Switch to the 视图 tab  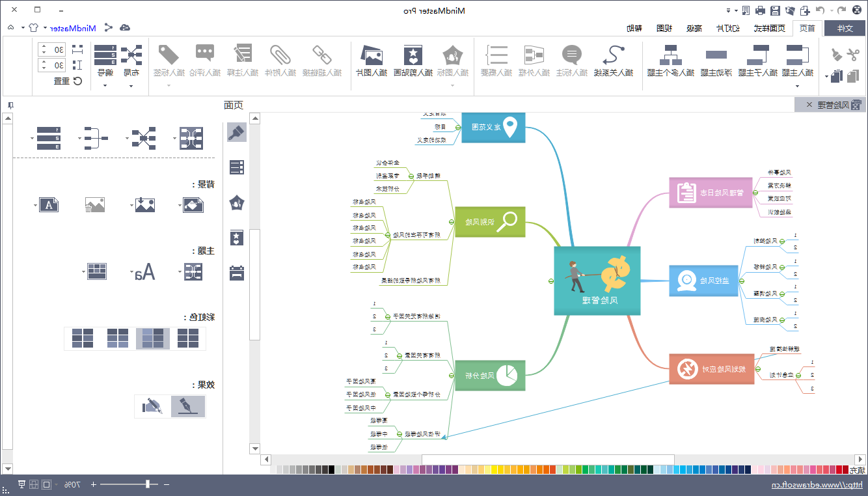[x=664, y=28]
